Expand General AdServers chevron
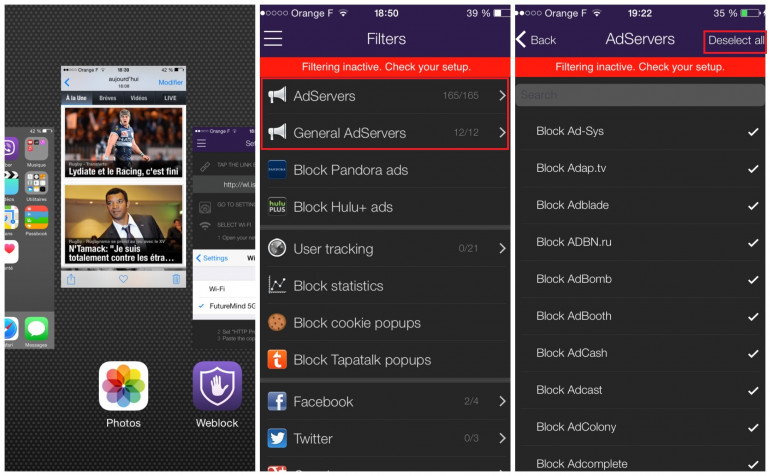This screenshot has height=476, width=770. coord(501,133)
